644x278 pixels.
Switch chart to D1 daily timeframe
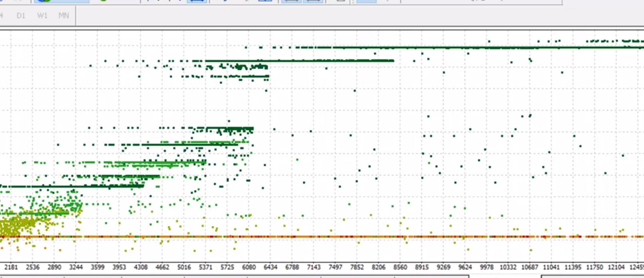point(21,16)
